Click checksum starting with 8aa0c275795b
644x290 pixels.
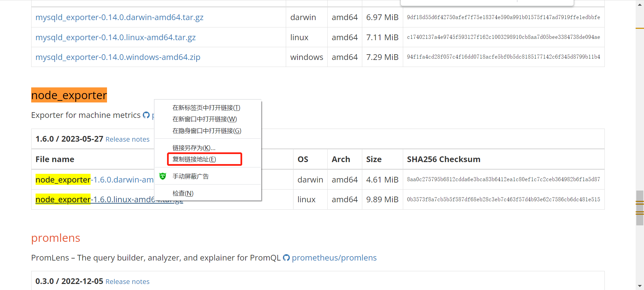pyautogui.click(x=503, y=179)
